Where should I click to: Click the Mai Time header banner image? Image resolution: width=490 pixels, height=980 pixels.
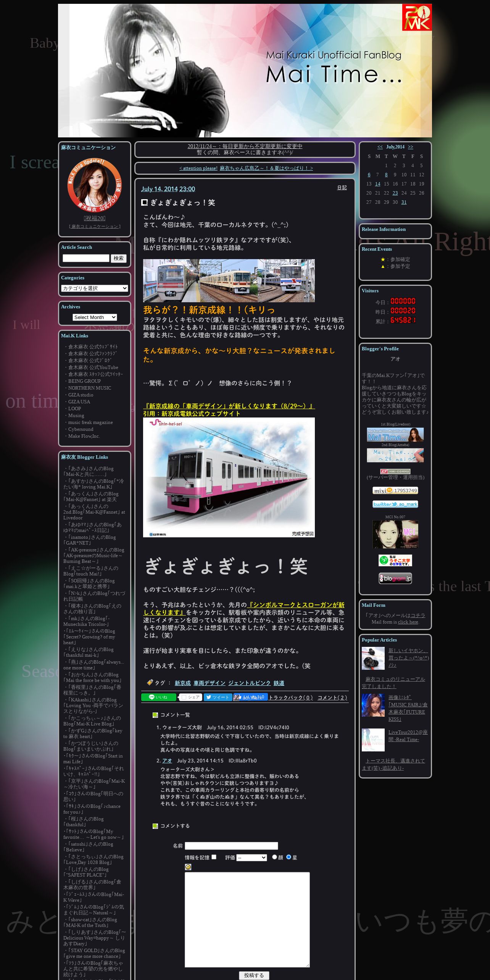point(245,71)
